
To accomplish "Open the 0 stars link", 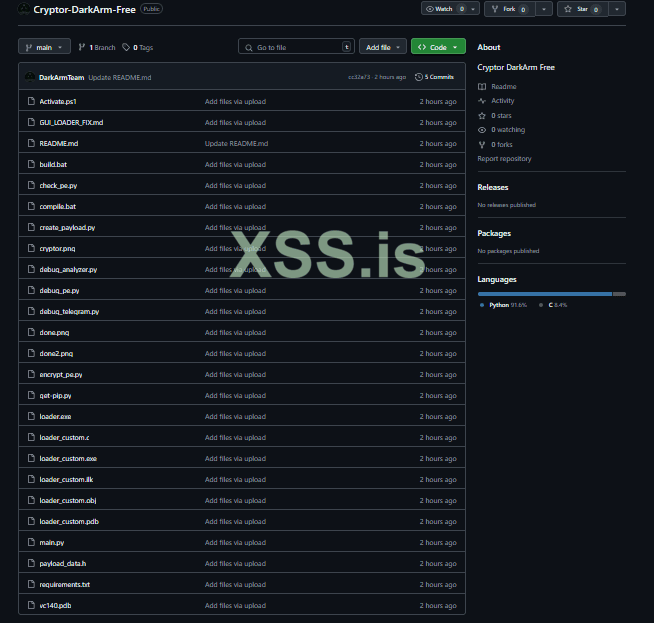I will [x=501, y=116].
